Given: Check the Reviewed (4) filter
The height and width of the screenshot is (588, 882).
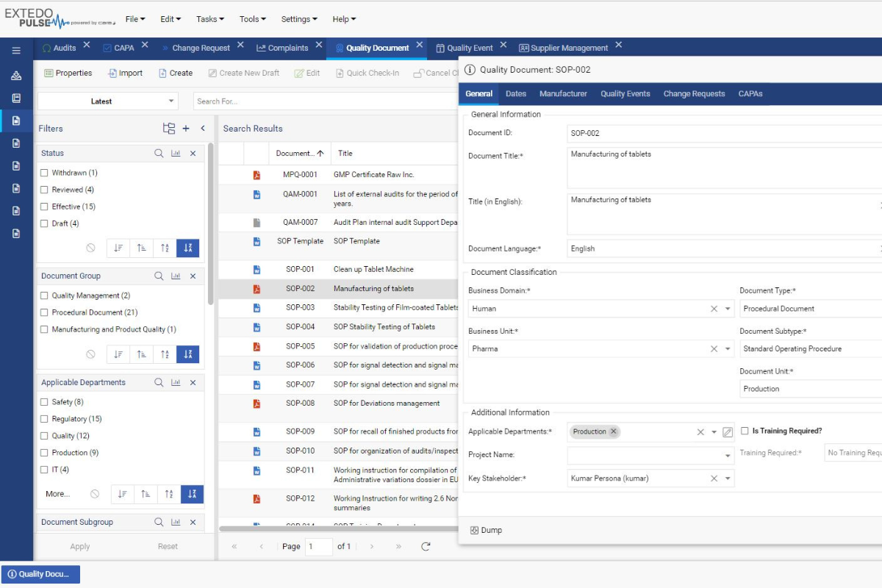Looking at the screenshot, I should pos(44,190).
